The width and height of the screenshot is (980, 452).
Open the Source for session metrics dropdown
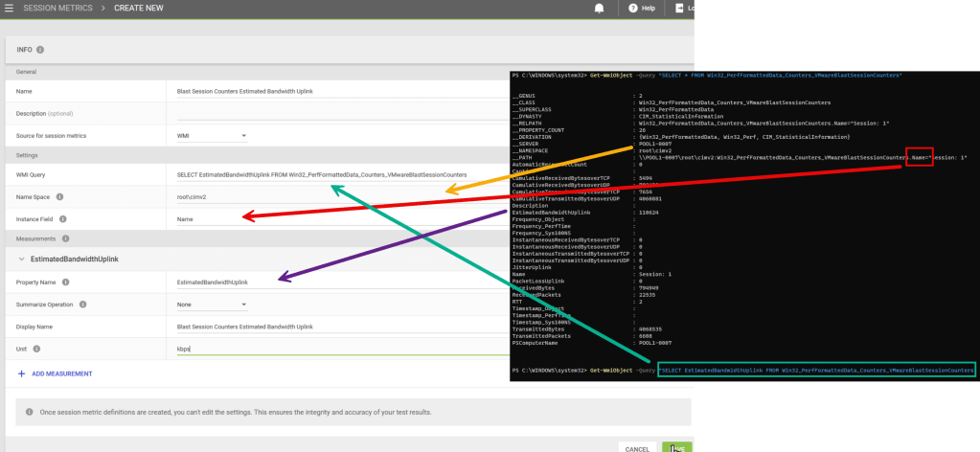click(x=212, y=136)
